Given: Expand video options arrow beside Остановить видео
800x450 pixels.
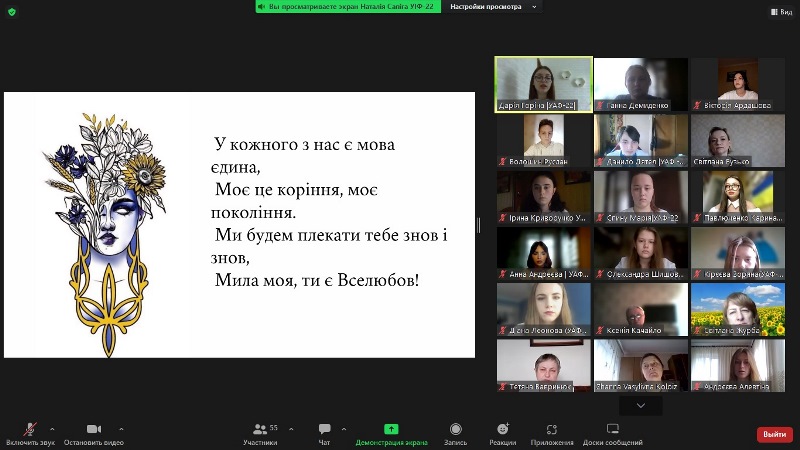Looking at the screenshot, I should click(121, 429).
